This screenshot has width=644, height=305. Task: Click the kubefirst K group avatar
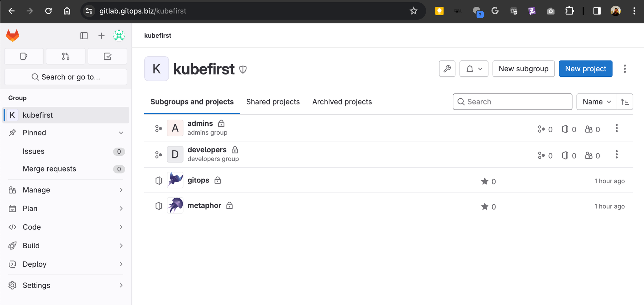tap(156, 69)
